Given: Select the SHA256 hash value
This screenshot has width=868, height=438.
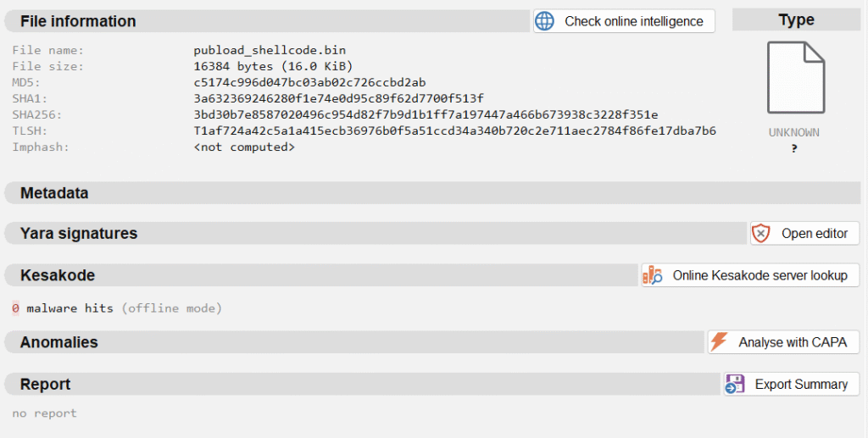Looking at the screenshot, I should (x=426, y=114).
